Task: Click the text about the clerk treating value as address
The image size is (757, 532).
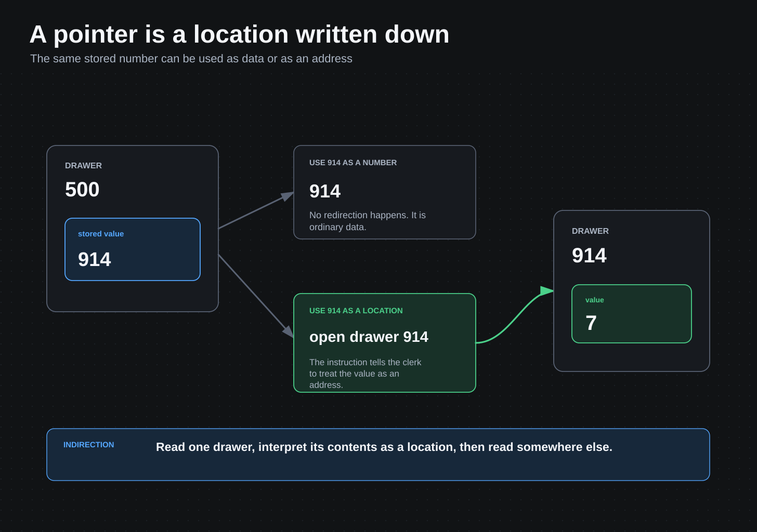Action: (366, 374)
